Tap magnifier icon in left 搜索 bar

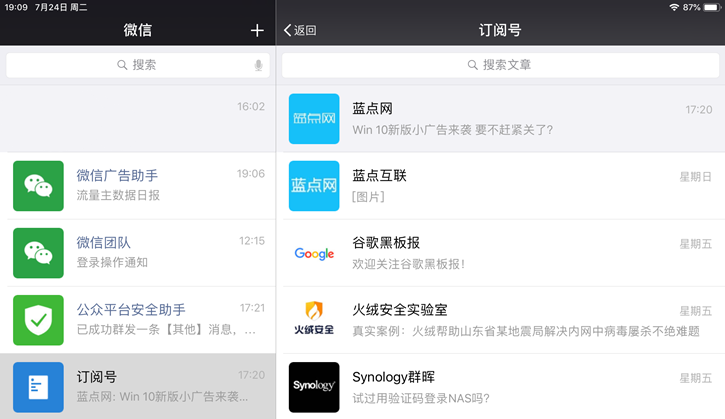(x=122, y=65)
